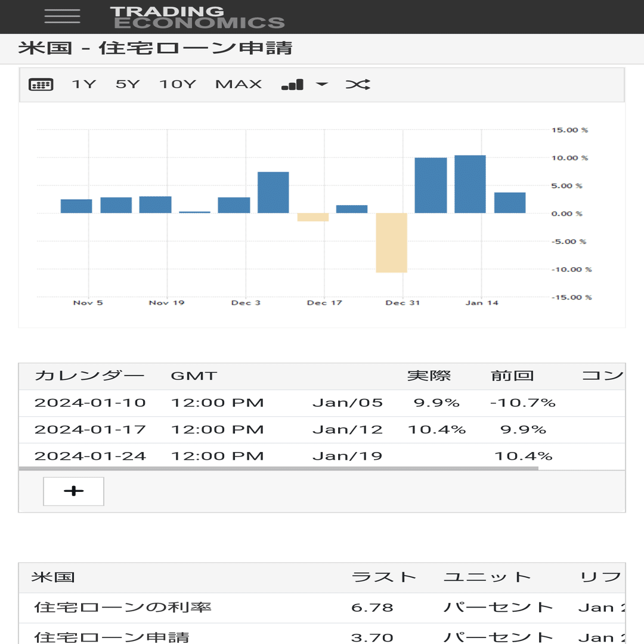The width and height of the screenshot is (644, 644).
Task: Click the 前回 column header
Action: pyautogui.click(x=512, y=376)
